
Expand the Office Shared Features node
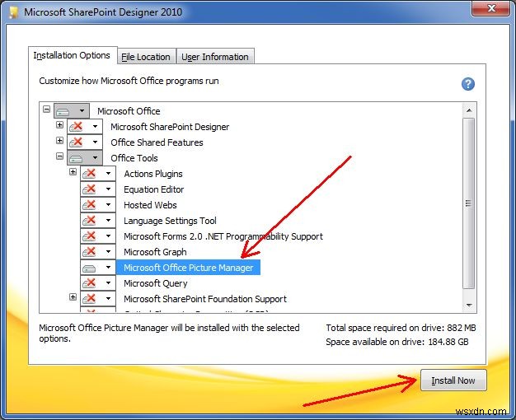coord(59,141)
